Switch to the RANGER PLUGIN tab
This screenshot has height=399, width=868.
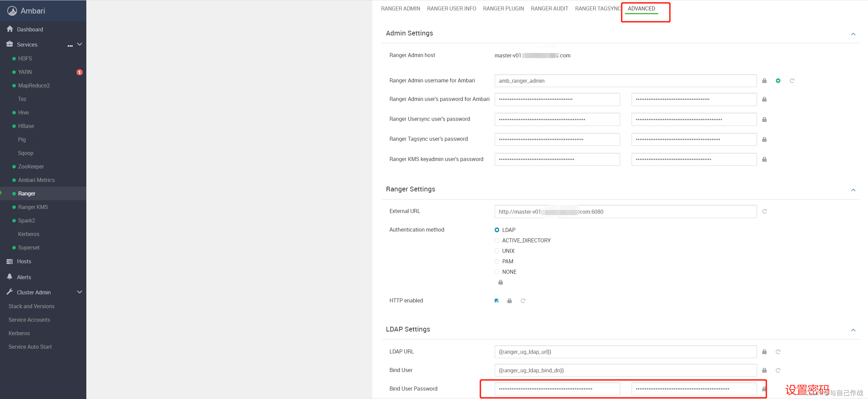tap(503, 9)
